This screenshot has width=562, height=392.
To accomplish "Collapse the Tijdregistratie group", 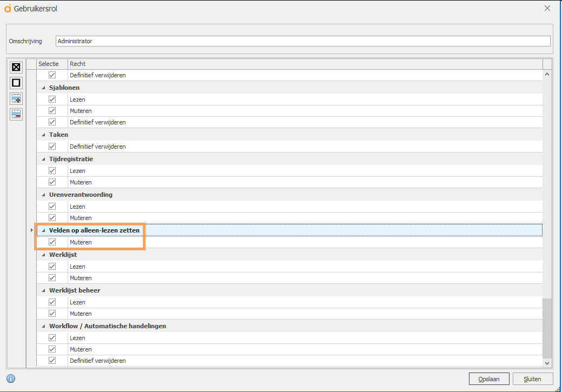I will point(43,159).
